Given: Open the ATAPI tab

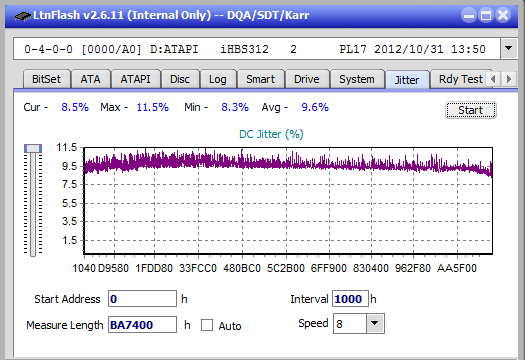Looking at the screenshot, I should click(135, 79).
